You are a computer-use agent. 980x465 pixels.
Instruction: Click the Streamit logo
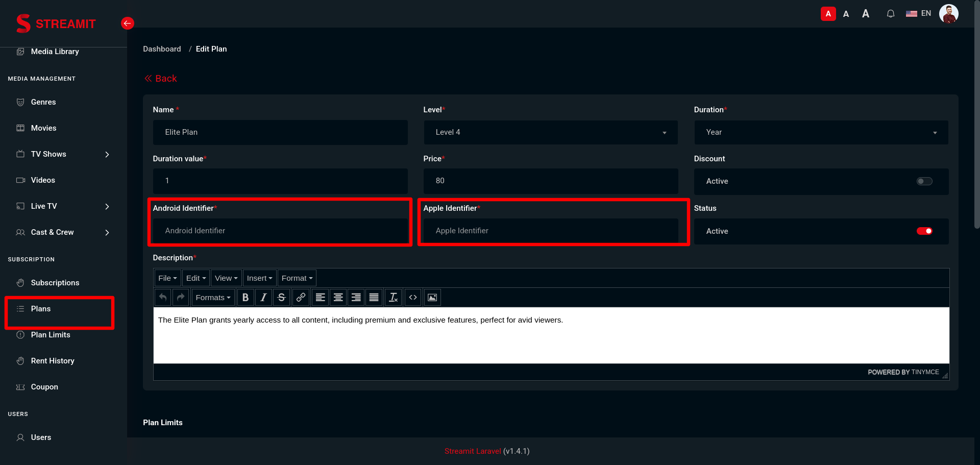(x=56, y=23)
